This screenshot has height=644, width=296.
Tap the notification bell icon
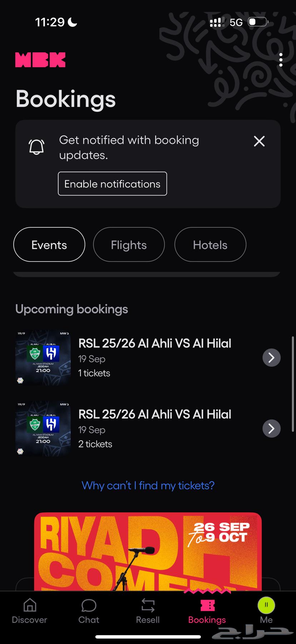coord(36,147)
